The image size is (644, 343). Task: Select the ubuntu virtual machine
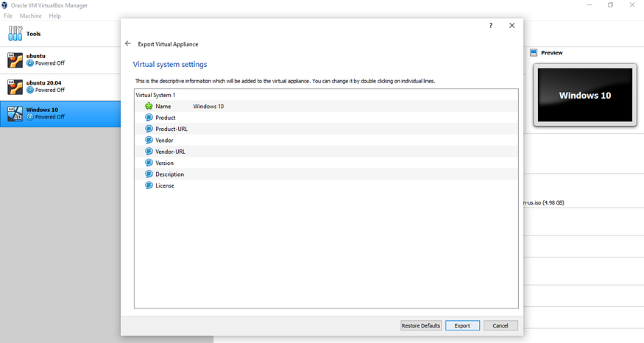[x=60, y=60]
